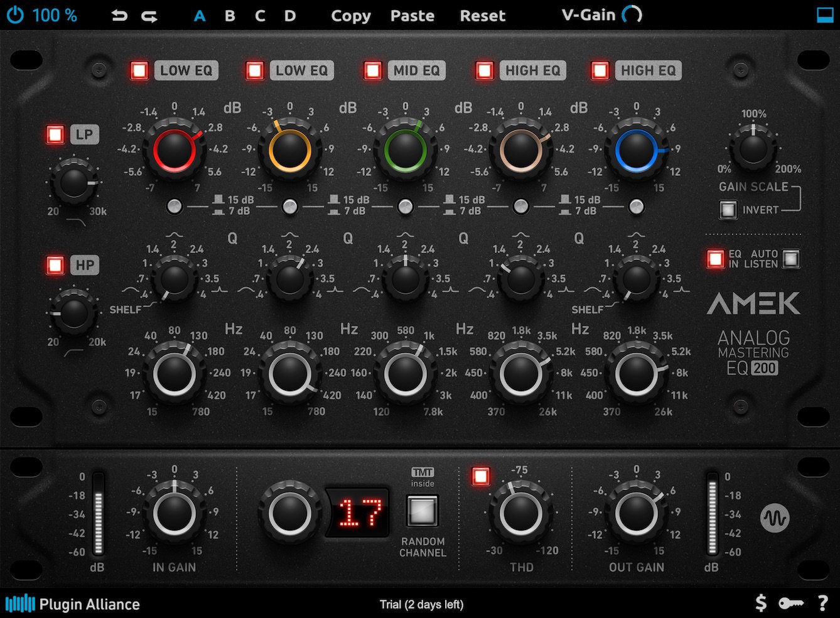Activate license using the key icon
Image resolution: width=840 pixels, height=618 pixels.
coord(792,604)
